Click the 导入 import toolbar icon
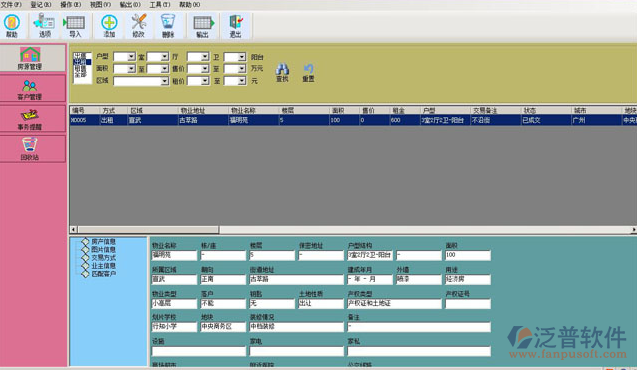This screenshot has height=370, width=637. [x=74, y=26]
